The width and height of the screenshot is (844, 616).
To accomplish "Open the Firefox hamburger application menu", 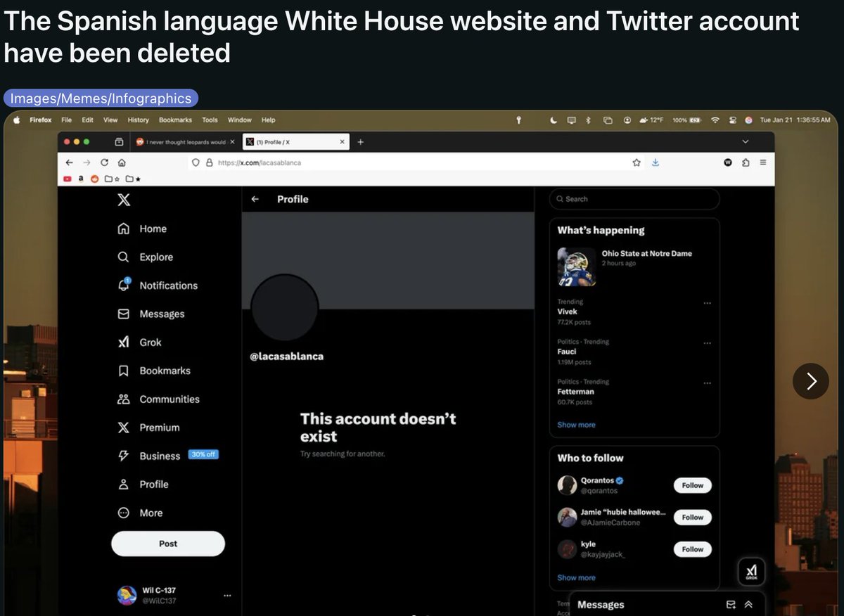I will [763, 162].
